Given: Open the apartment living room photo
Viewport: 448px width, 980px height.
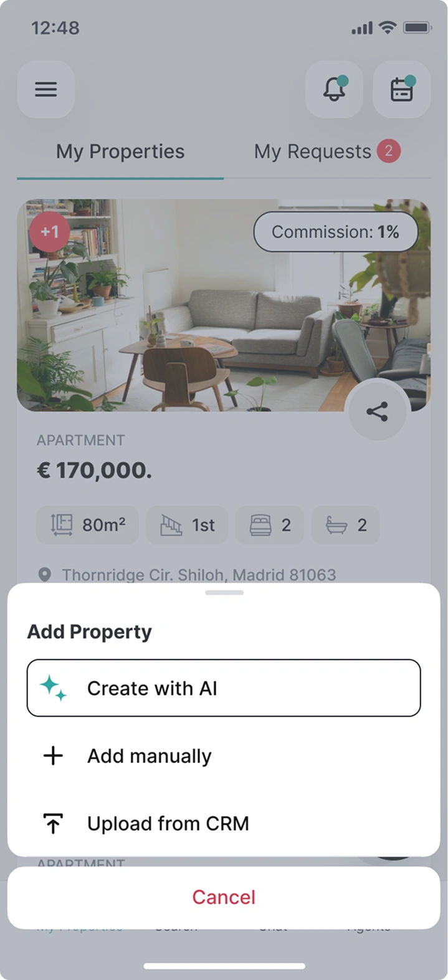Looking at the screenshot, I should click(224, 305).
